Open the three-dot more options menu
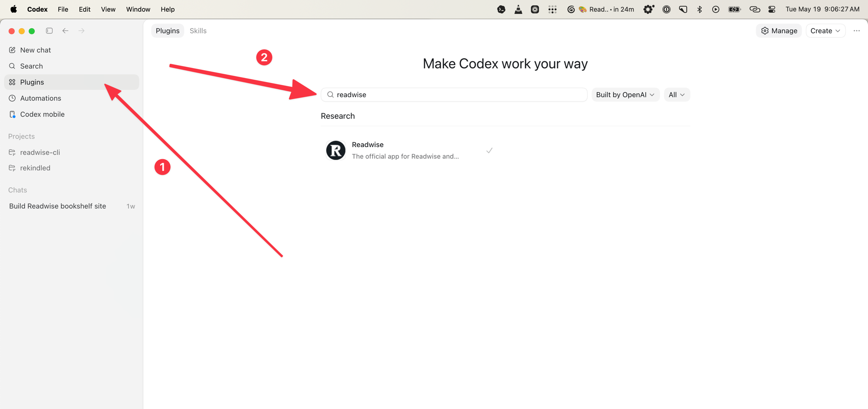Image resolution: width=868 pixels, height=409 pixels. 857,31
